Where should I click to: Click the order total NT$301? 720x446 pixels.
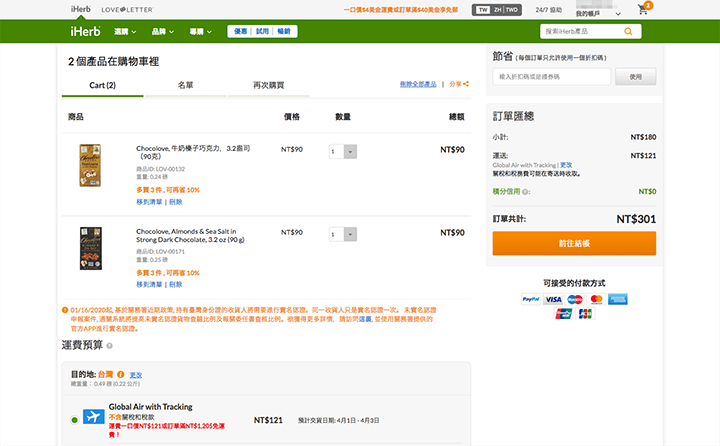coord(636,219)
